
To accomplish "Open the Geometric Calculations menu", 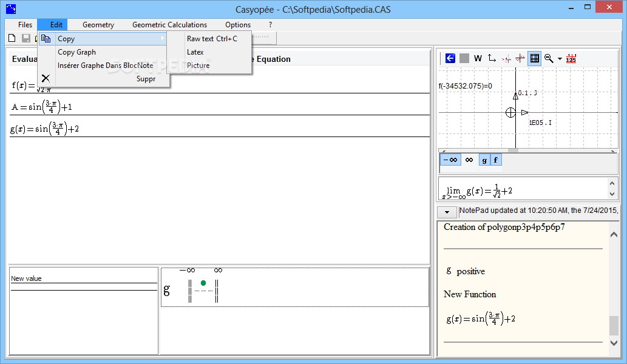I will click(169, 25).
